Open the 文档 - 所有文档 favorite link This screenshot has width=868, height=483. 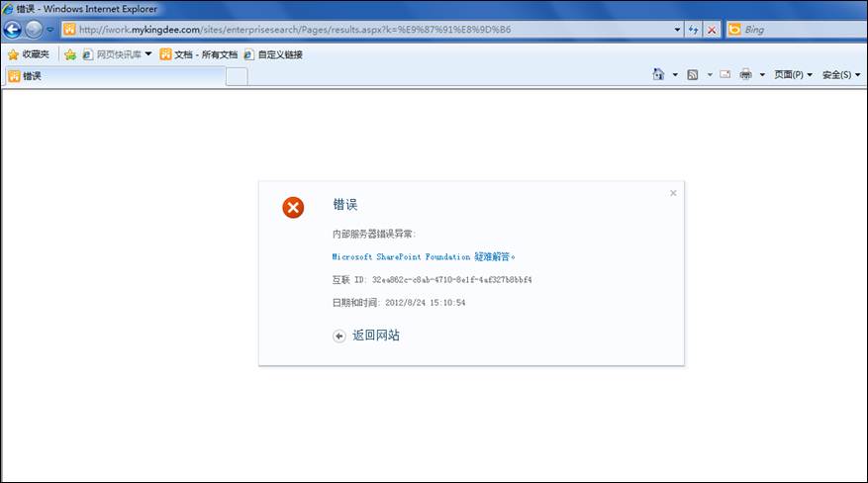coord(199,54)
